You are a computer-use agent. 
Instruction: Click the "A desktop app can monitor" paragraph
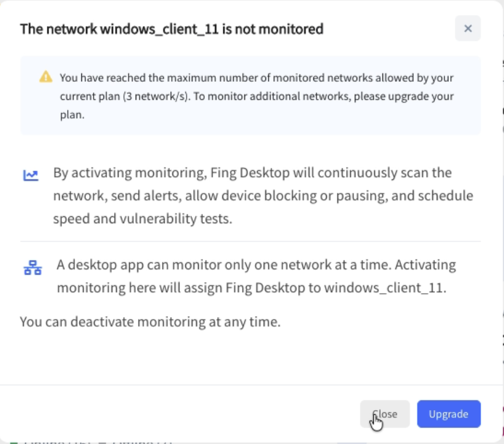(256, 265)
